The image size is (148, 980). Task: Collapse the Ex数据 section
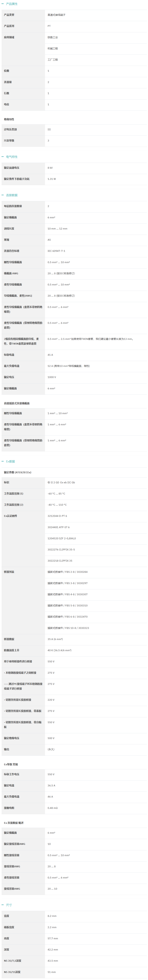coord(8,461)
